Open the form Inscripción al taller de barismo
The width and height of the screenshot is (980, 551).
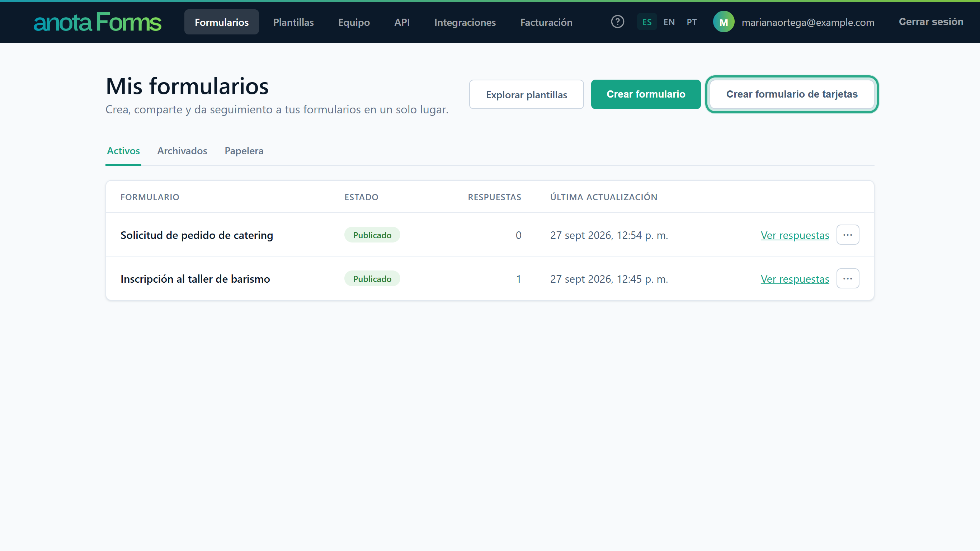point(195,279)
